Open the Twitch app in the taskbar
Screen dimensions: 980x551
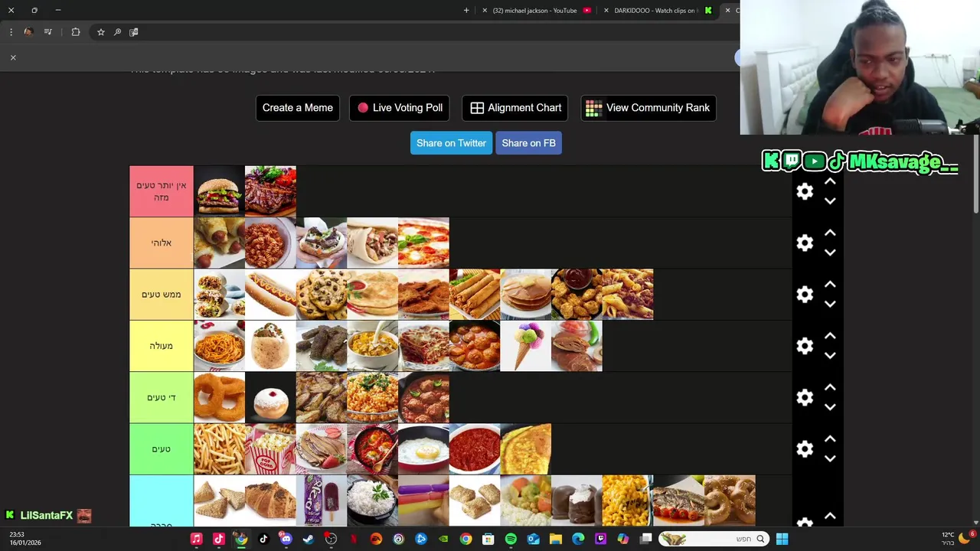click(600, 539)
